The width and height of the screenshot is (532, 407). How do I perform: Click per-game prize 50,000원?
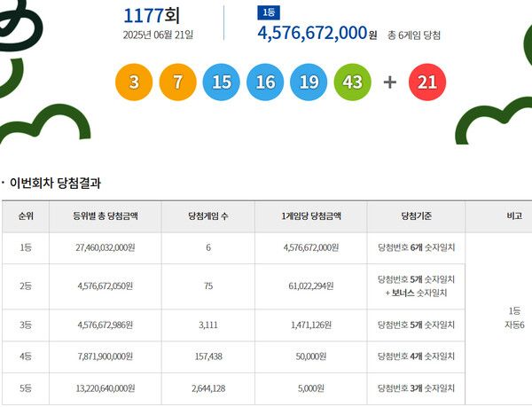311,356
